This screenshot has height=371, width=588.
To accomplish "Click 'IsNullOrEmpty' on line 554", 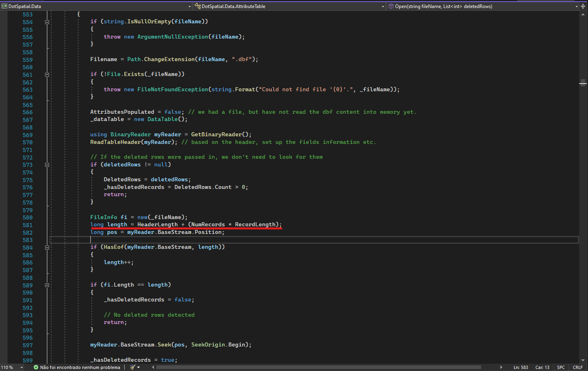I will click(149, 21).
